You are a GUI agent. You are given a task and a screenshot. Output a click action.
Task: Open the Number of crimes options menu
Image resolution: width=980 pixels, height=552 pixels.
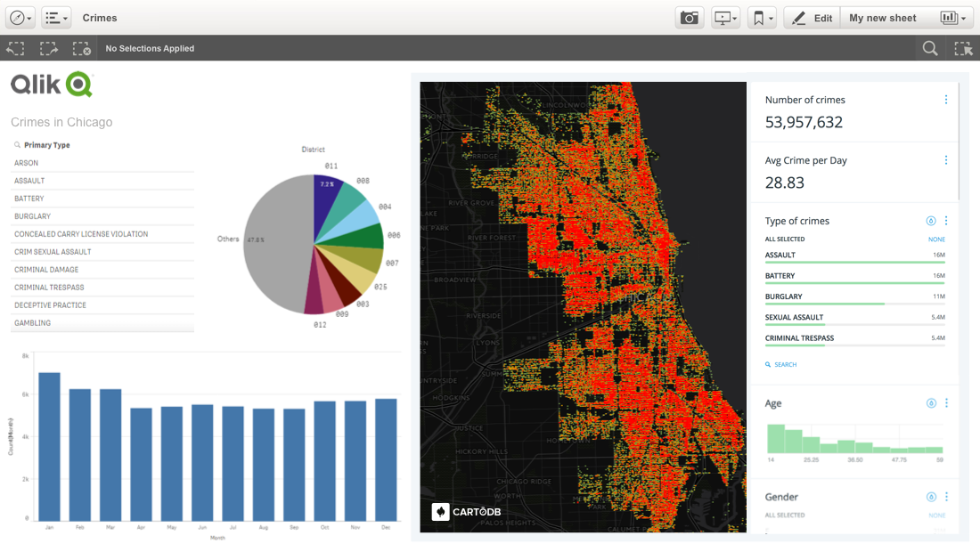[945, 100]
